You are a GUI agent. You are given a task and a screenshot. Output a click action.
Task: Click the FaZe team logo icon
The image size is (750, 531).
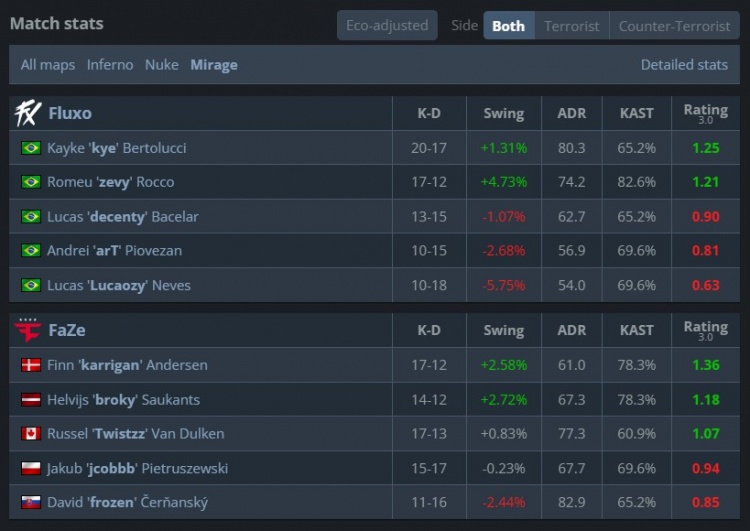[26, 331]
